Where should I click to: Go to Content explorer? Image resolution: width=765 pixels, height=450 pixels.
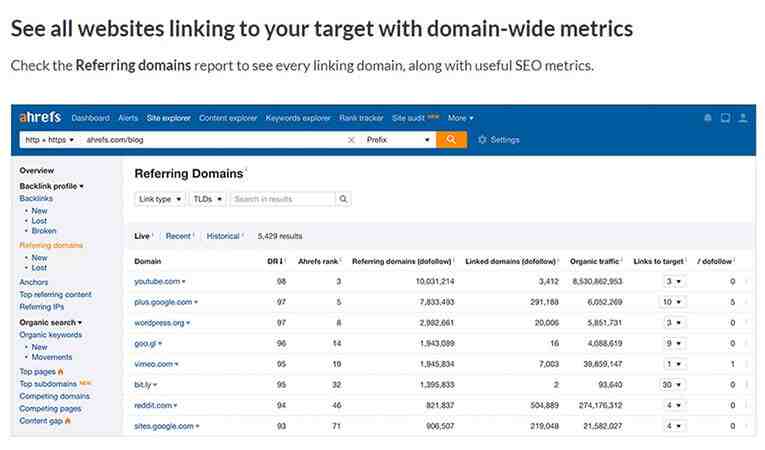228,118
